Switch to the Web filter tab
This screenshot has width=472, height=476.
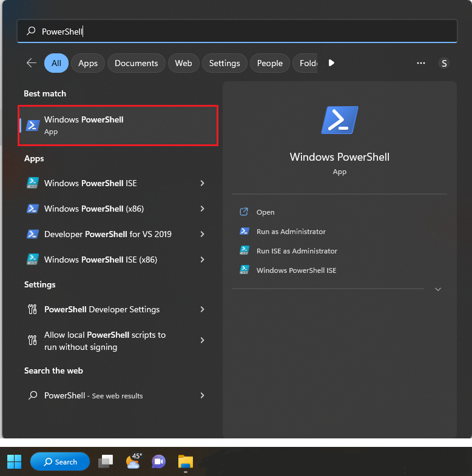coord(183,63)
